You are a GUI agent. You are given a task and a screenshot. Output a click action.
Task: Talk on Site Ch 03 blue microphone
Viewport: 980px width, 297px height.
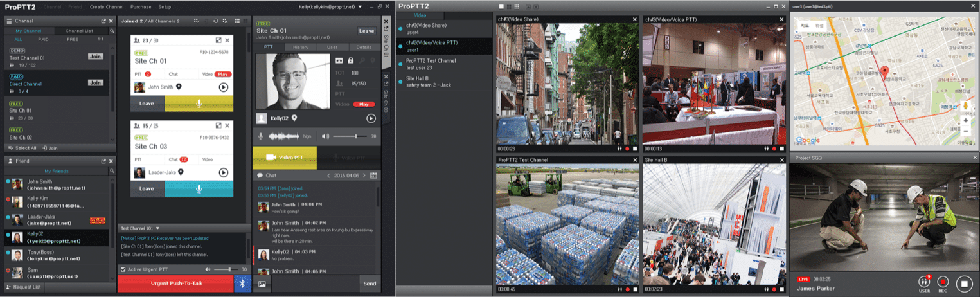(199, 188)
